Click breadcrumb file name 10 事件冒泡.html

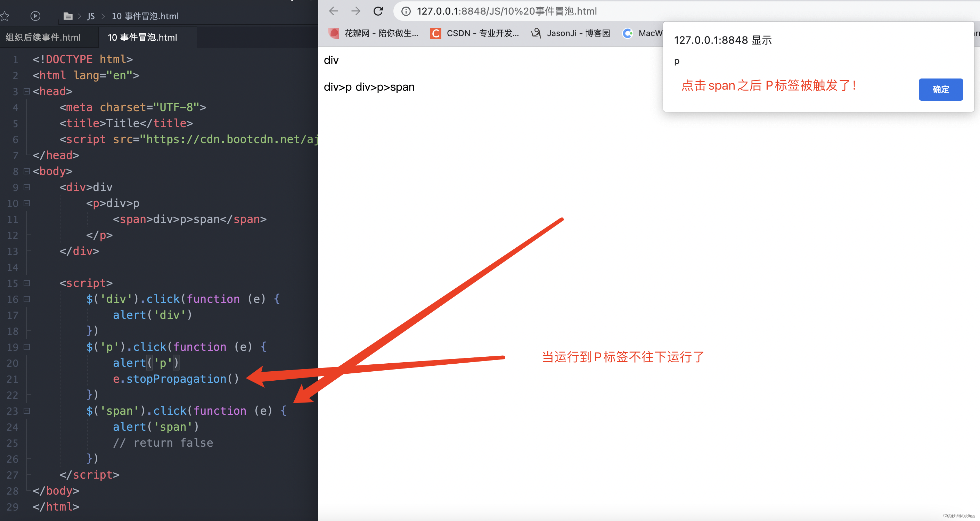(145, 16)
